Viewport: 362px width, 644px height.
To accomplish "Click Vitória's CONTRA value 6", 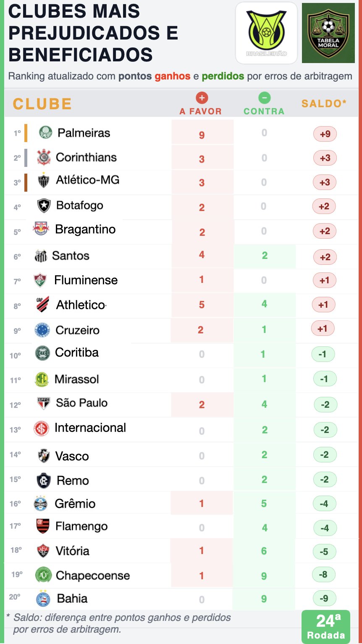I will tap(264, 551).
